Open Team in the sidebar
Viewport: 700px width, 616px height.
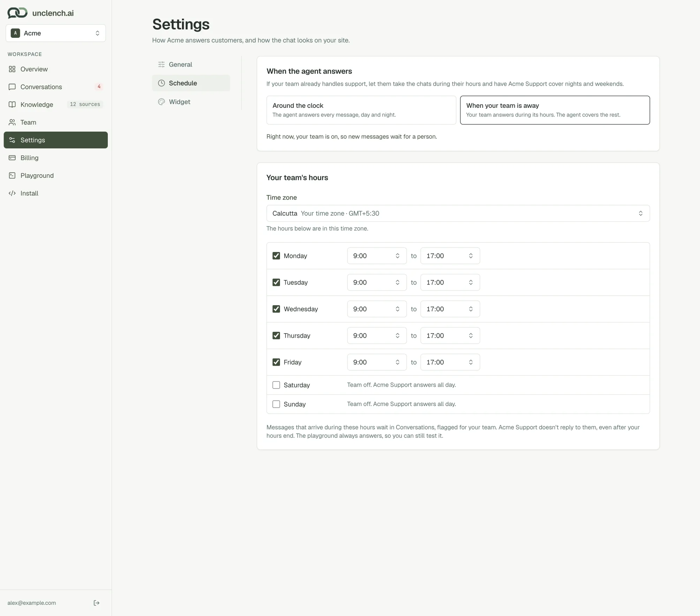point(56,122)
